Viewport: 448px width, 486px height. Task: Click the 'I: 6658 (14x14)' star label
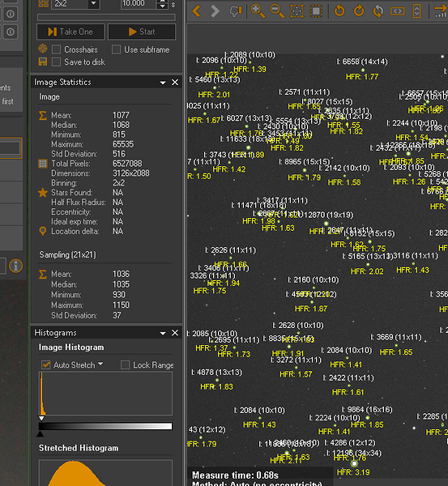(362, 62)
